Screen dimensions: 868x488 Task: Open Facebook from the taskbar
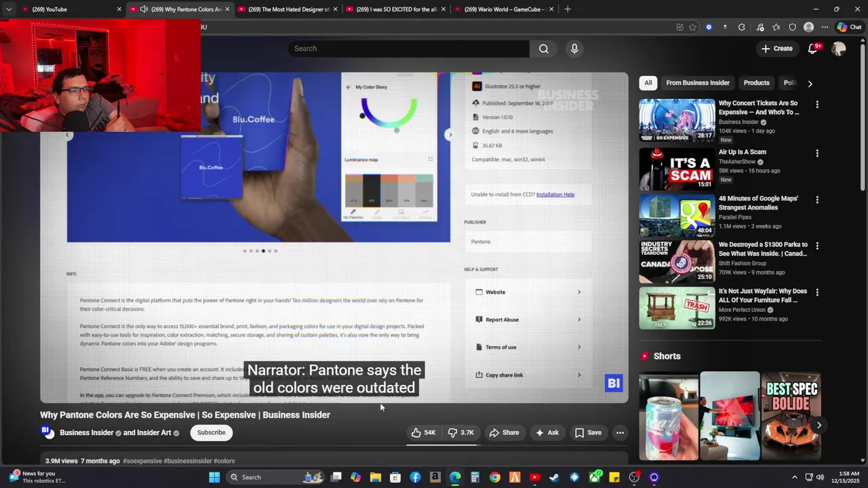415,477
